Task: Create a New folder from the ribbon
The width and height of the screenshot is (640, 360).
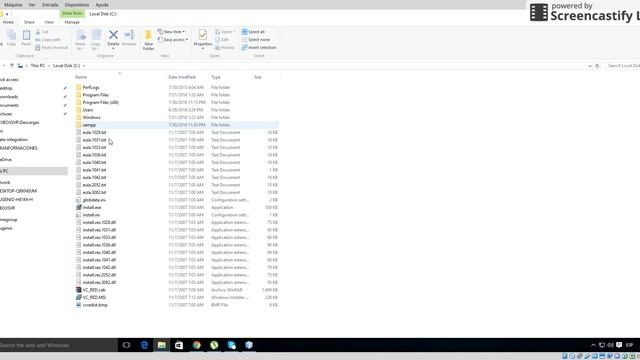Action: pyautogui.click(x=148, y=40)
